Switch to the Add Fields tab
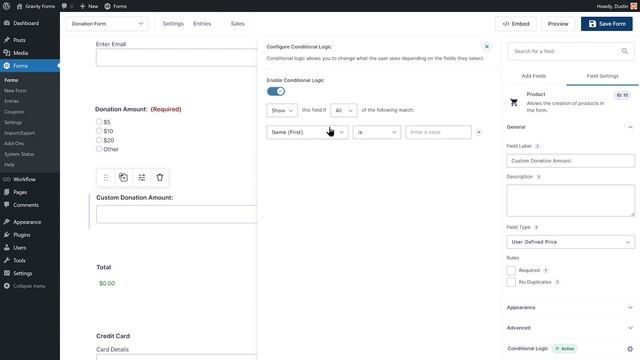This screenshot has width=640, height=360. pyautogui.click(x=534, y=76)
